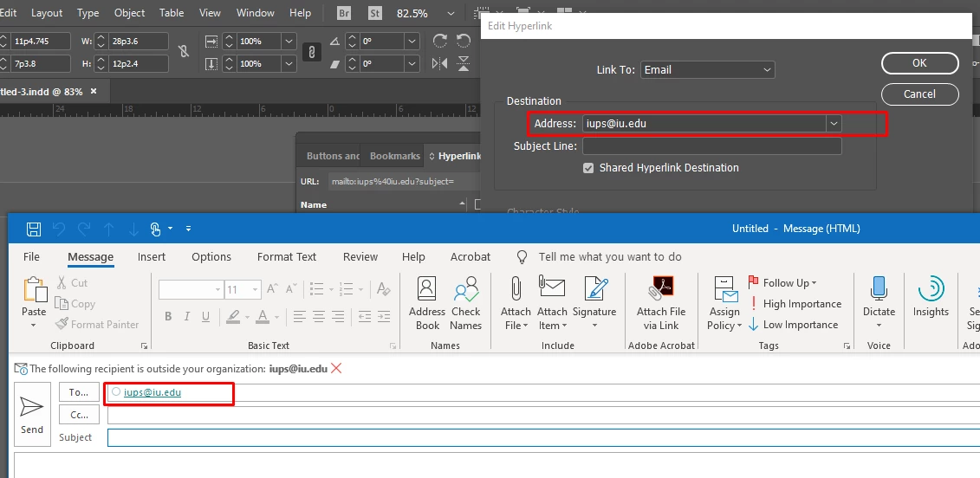Flip vertical icon in control bar
Viewport: 980px width, 478px height.
463,63
